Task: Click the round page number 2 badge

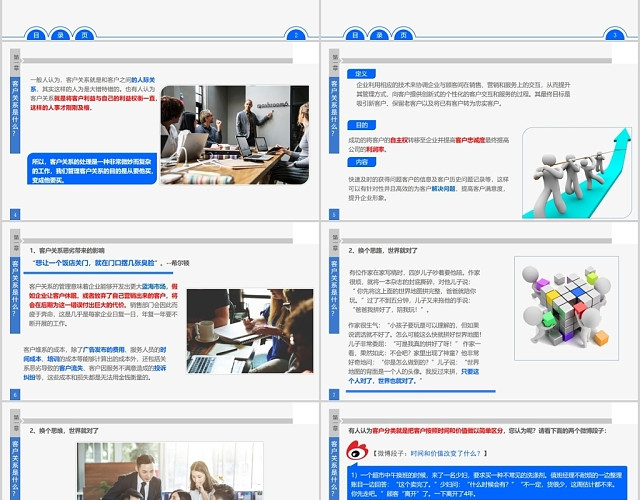Action: [x=296, y=35]
